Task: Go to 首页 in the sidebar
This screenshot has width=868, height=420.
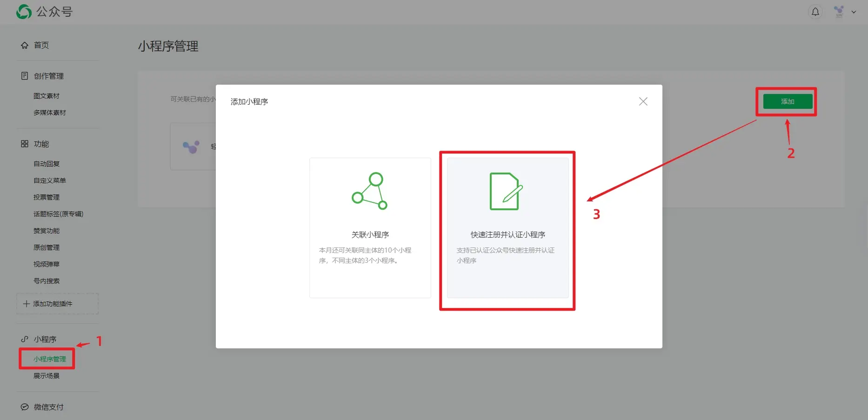Action: click(x=41, y=45)
